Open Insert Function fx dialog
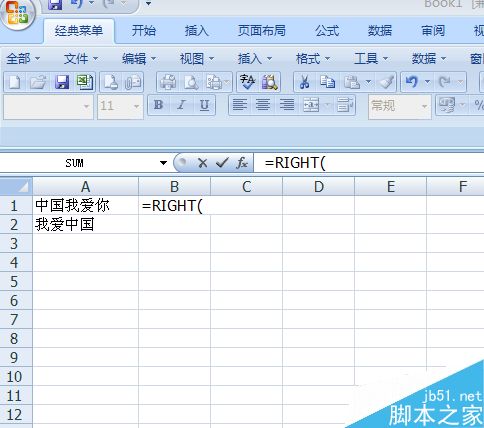This screenshot has width=484, height=428. [242, 163]
